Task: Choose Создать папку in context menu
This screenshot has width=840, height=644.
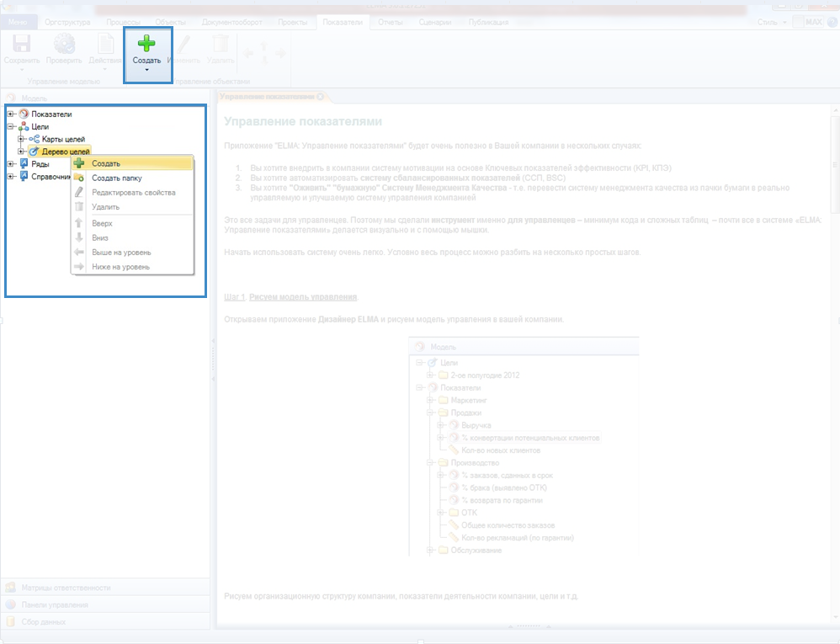Action: [116, 178]
